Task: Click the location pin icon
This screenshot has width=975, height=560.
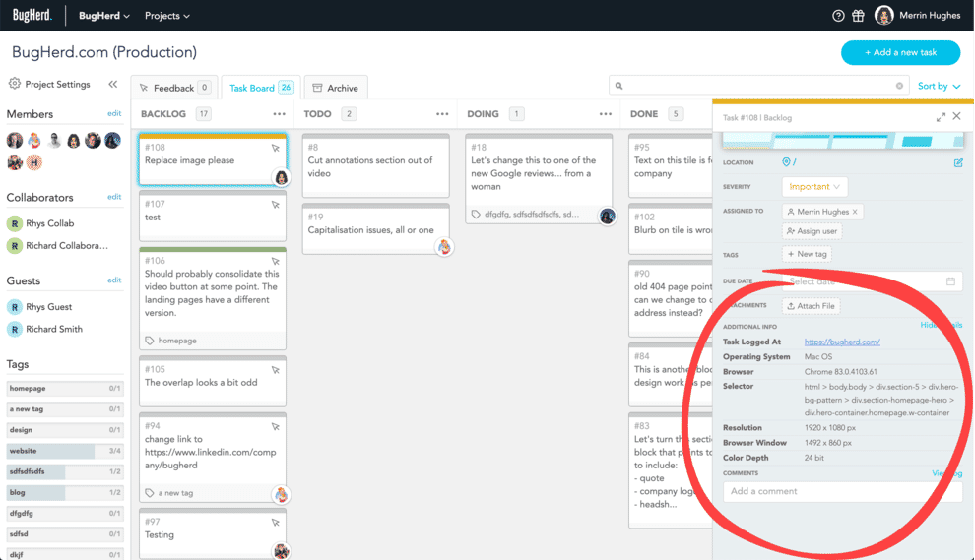Action: point(786,162)
